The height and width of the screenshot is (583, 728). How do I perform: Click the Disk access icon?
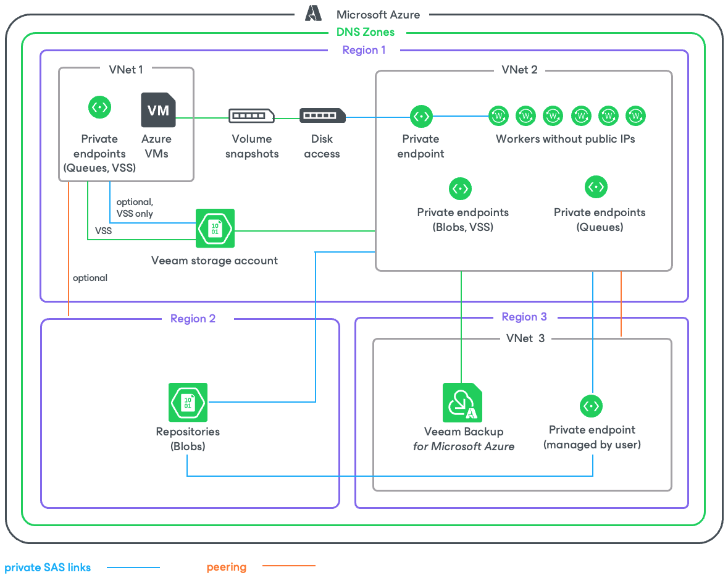click(x=323, y=115)
